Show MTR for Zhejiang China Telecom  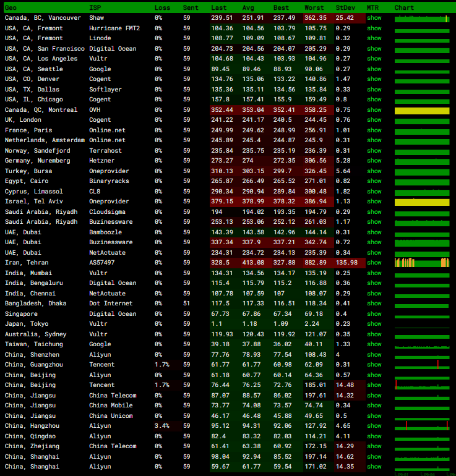[x=374, y=446]
